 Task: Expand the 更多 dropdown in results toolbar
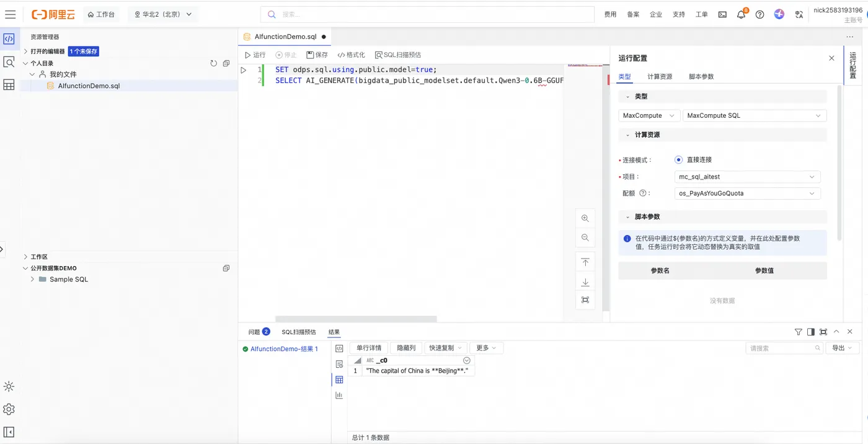coord(486,347)
